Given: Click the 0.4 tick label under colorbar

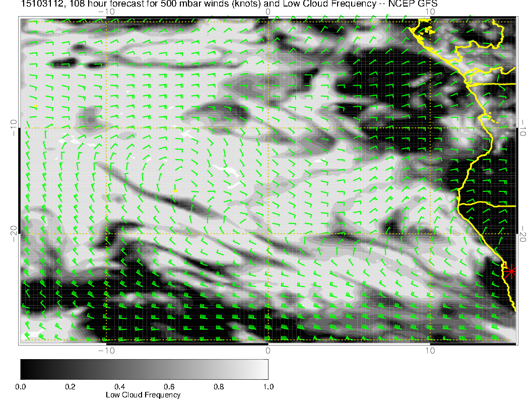Looking at the screenshot, I should (x=119, y=387).
